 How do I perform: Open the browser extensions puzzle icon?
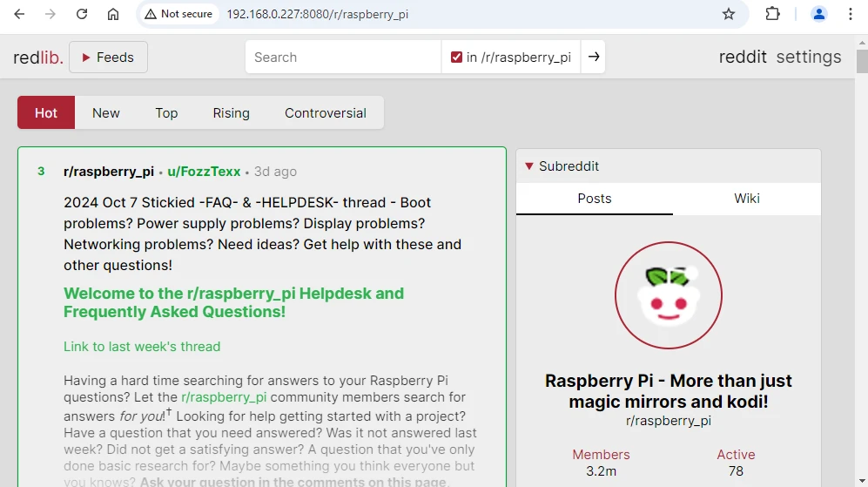tap(772, 14)
